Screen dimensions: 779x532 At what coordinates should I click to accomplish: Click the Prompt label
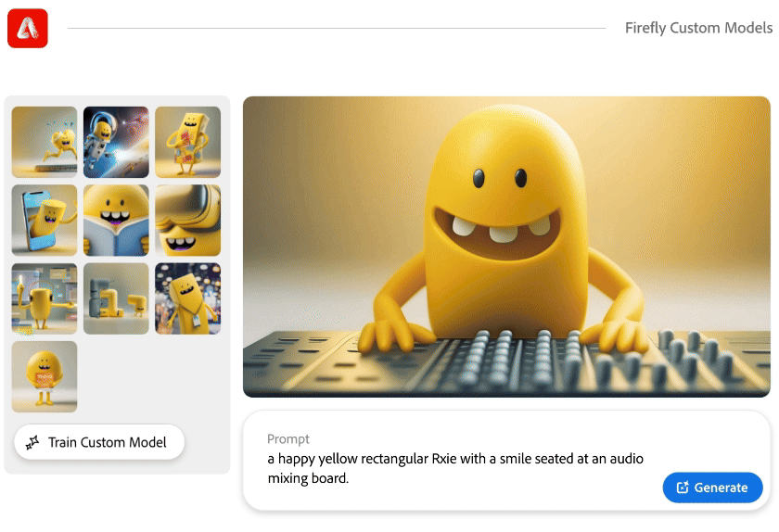pos(288,439)
